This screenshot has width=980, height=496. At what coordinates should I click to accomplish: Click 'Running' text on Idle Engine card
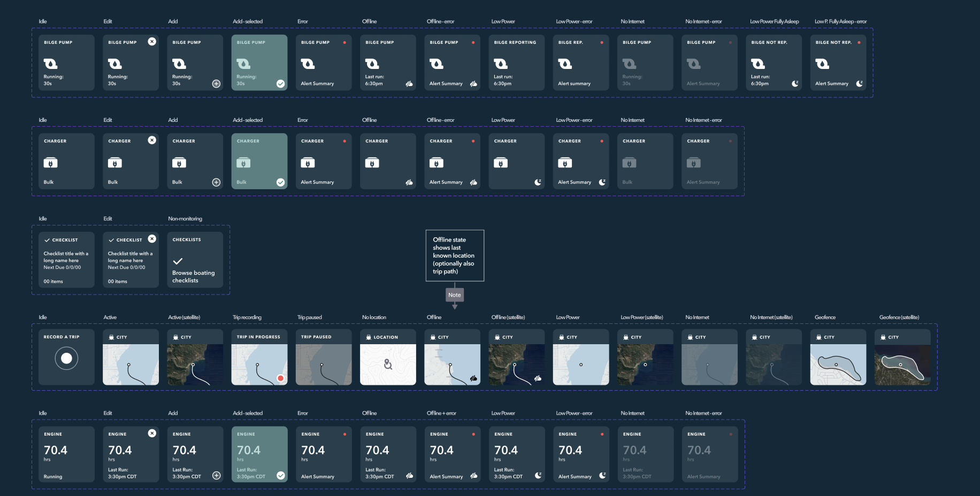(53, 476)
